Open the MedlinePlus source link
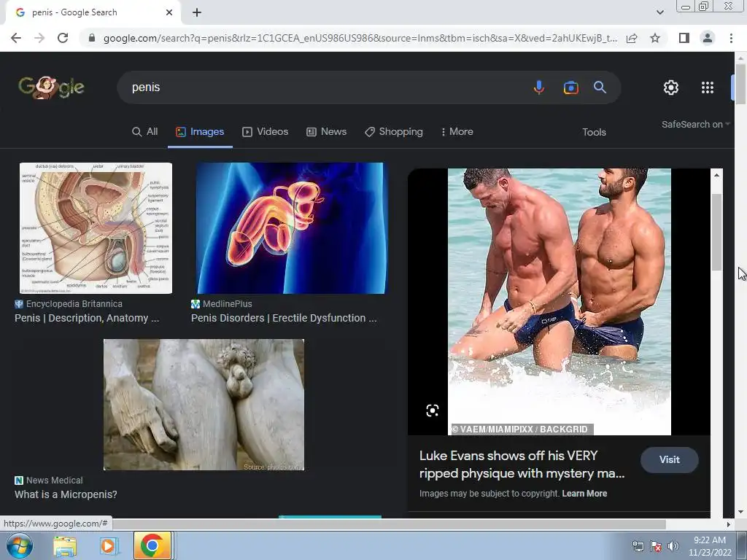This screenshot has height=560, width=747. [222, 304]
